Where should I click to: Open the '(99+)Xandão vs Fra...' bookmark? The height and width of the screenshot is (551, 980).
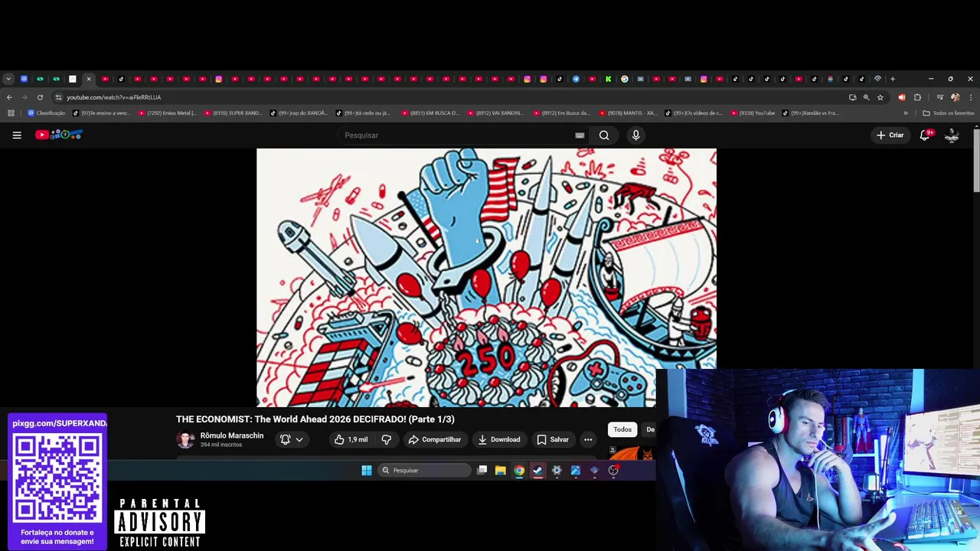(810, 113)
